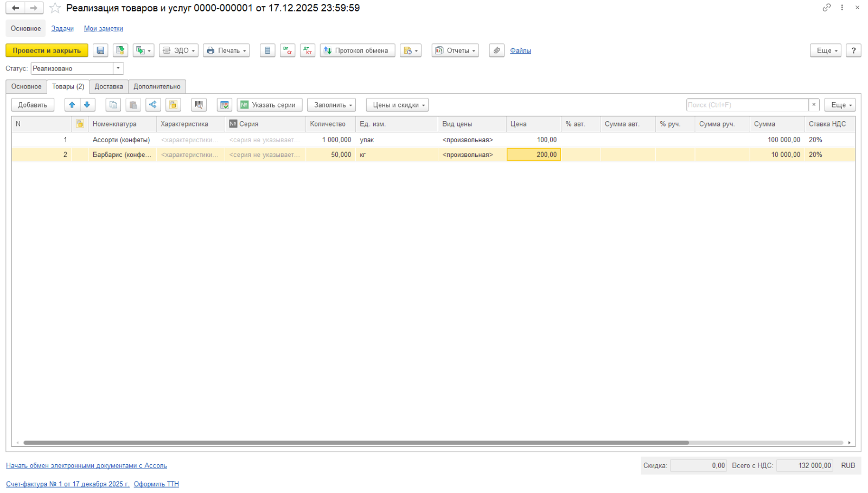
Task: Expand the Печать dropdown menu
Action: click(x=226, y=50)
